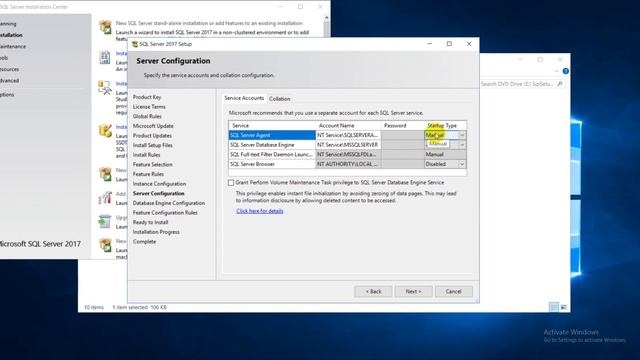Switch File Explorer to large icons view
The width and height of the screenshot is (640, 360).
coord(563,307)
